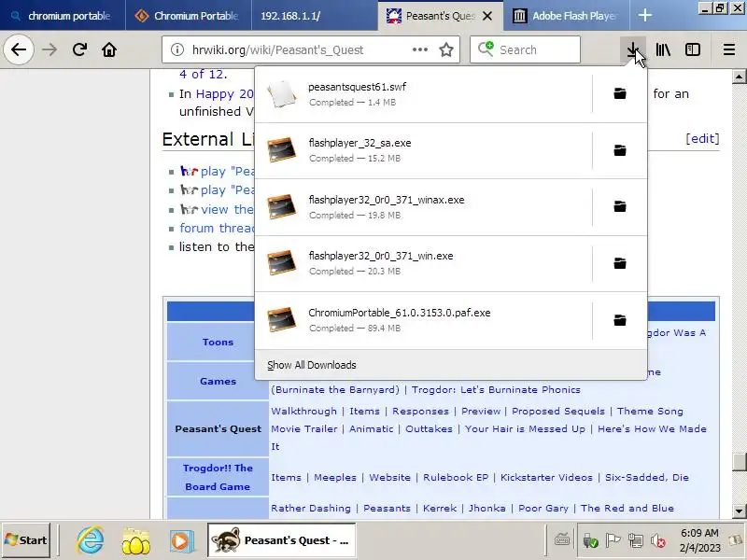The width and height of the screenshot is (747, 560).
Task: Open the Toons category link
Action: 218,342
